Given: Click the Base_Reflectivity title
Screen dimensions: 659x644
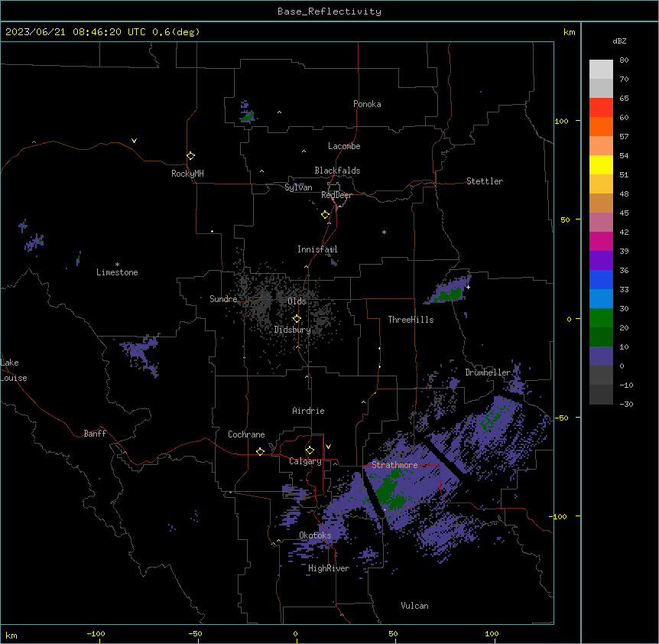Looking at the screenshot, I should tap(329, 11).
